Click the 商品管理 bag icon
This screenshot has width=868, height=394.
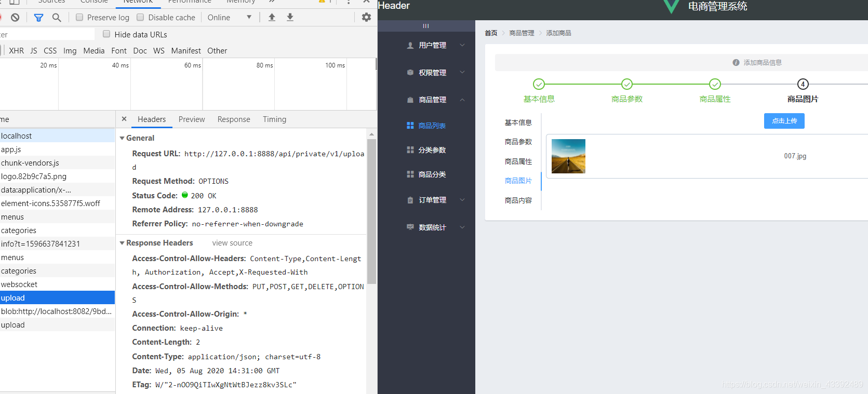click(x=410, y=100)
